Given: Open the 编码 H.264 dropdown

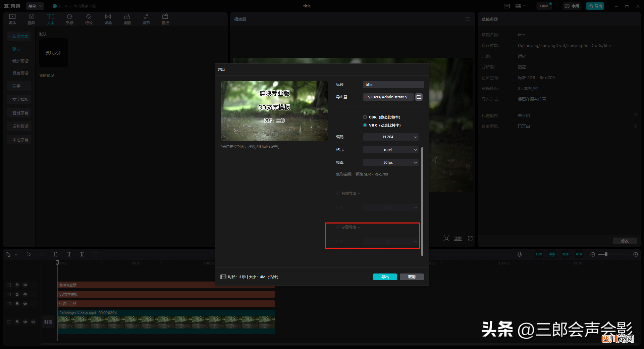Looking at the screenshot, I should [390, 137].
